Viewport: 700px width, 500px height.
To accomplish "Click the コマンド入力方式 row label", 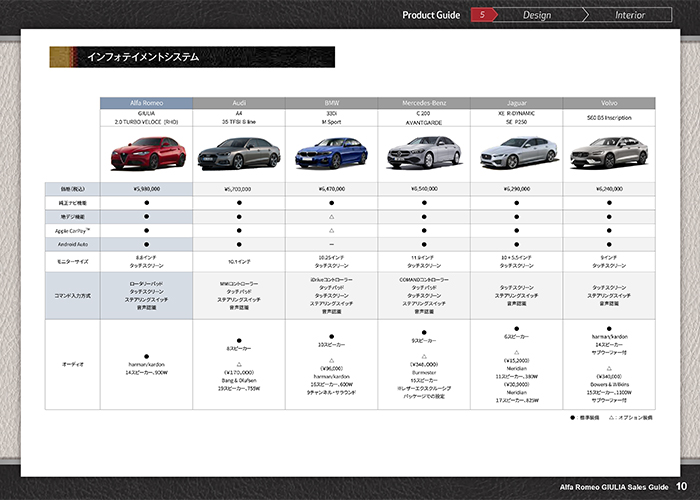I will click(x=72, y=296).
